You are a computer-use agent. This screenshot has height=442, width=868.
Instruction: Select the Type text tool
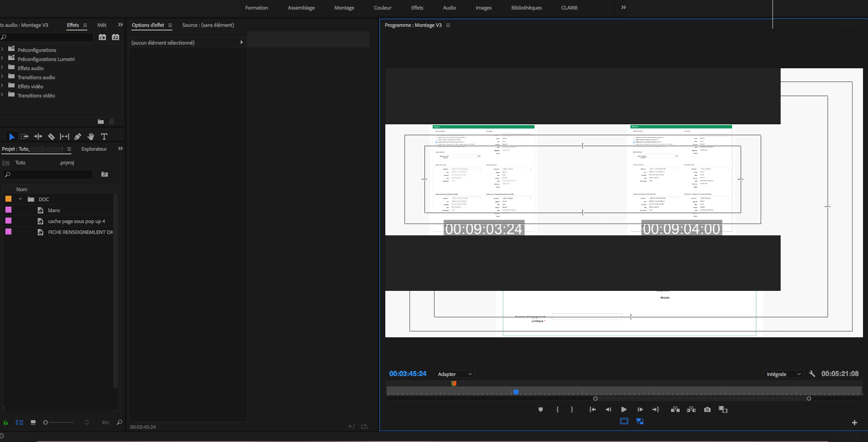pos(104,137)
